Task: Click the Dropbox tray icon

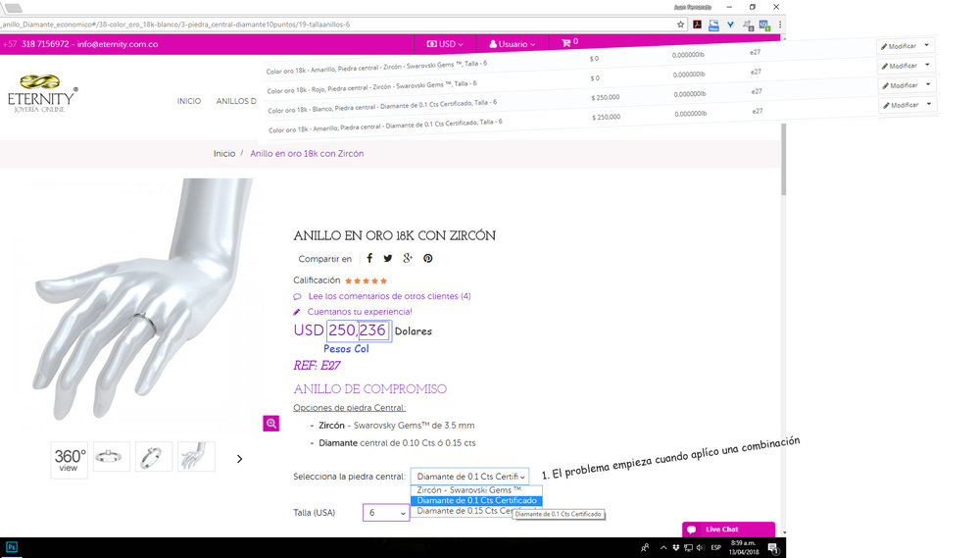Action: point(675,547)
